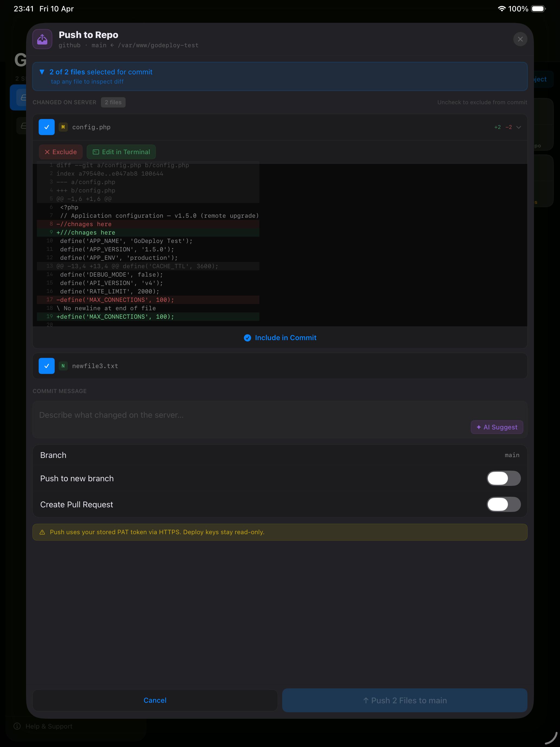Exclude config.php from the commit
This screenshot has height=747, width=560.
[61, 152]
